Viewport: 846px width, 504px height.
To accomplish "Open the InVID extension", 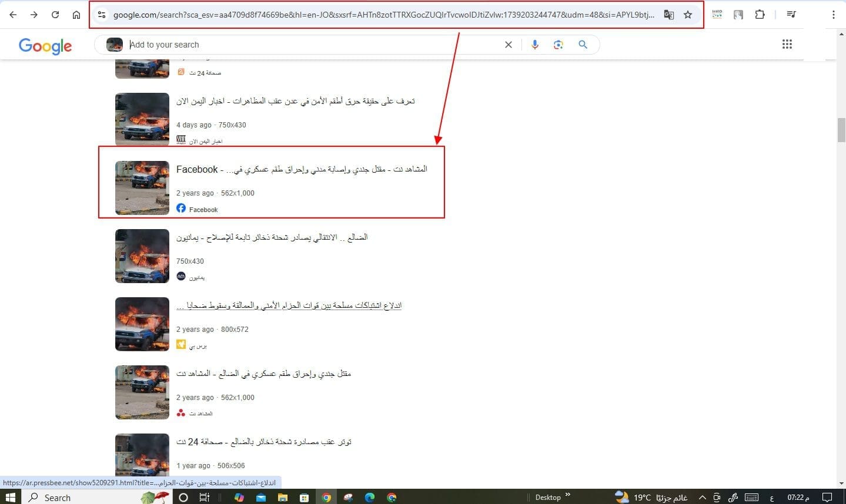I will (x=717, y=15).
